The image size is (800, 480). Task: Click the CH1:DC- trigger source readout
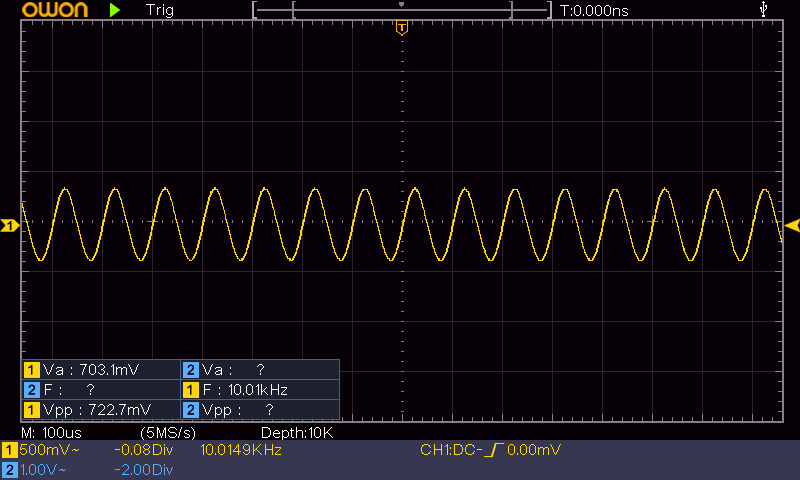click(451, 450)
